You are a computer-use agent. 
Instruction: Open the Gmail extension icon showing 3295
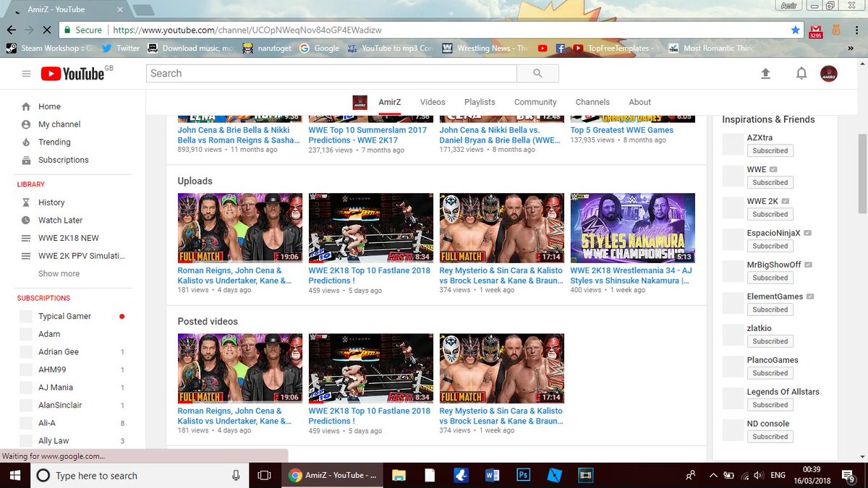click(815, 30)
